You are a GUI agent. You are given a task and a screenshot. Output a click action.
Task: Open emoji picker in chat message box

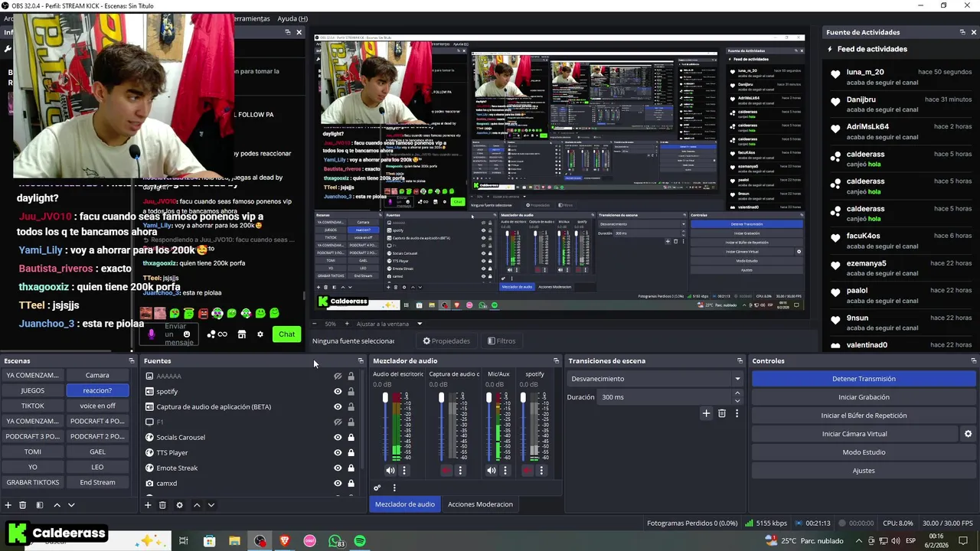click(x=187, y=334)
